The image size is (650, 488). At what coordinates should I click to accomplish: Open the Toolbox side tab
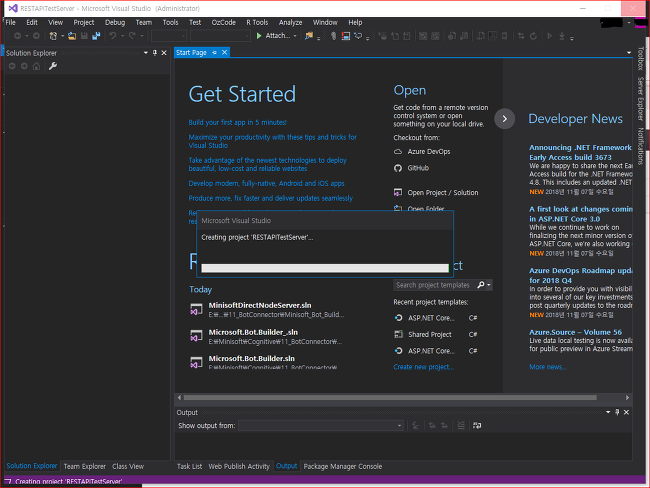click(x=640, y=58)
